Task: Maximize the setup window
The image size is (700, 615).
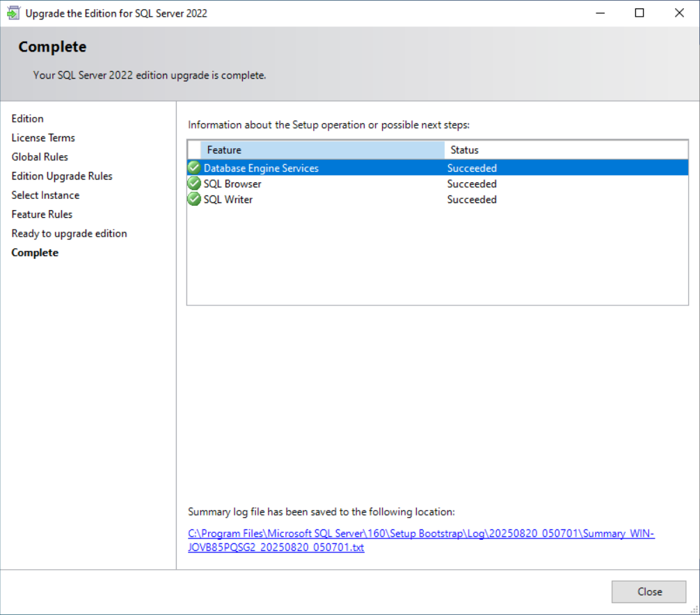Action: pyautogui.click(x=639, y=13)
